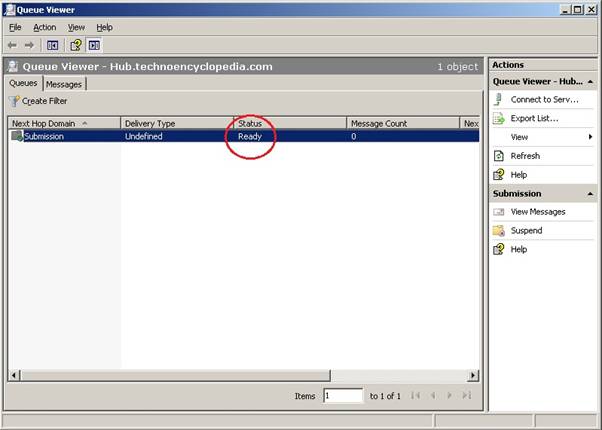The width and height of the screenshot is (602, 430).
Task: Toggle the console tree pane toolbar icon
Action: [52, 45]
